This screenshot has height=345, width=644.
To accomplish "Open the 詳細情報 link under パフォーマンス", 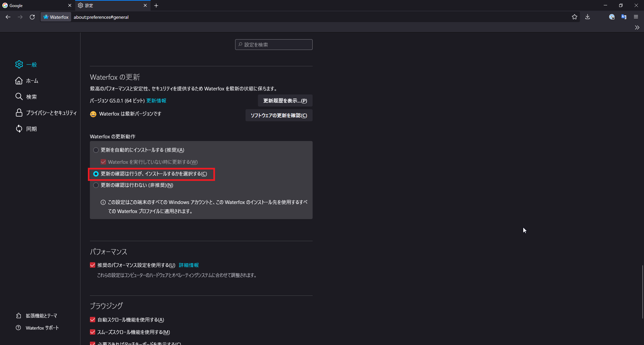I will tap(189, 265).
